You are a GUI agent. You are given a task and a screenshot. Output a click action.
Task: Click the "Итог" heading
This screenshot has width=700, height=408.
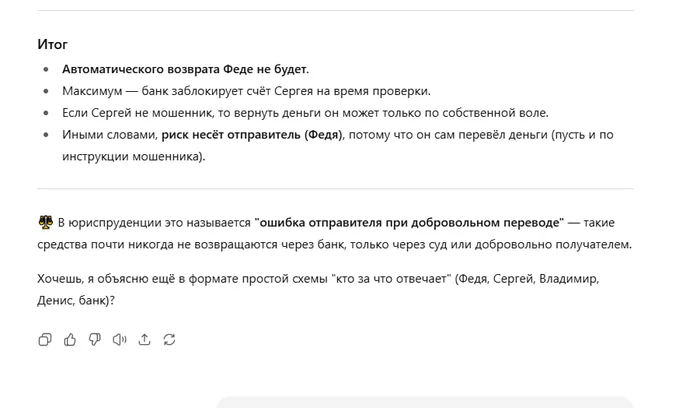pos(53,45)
